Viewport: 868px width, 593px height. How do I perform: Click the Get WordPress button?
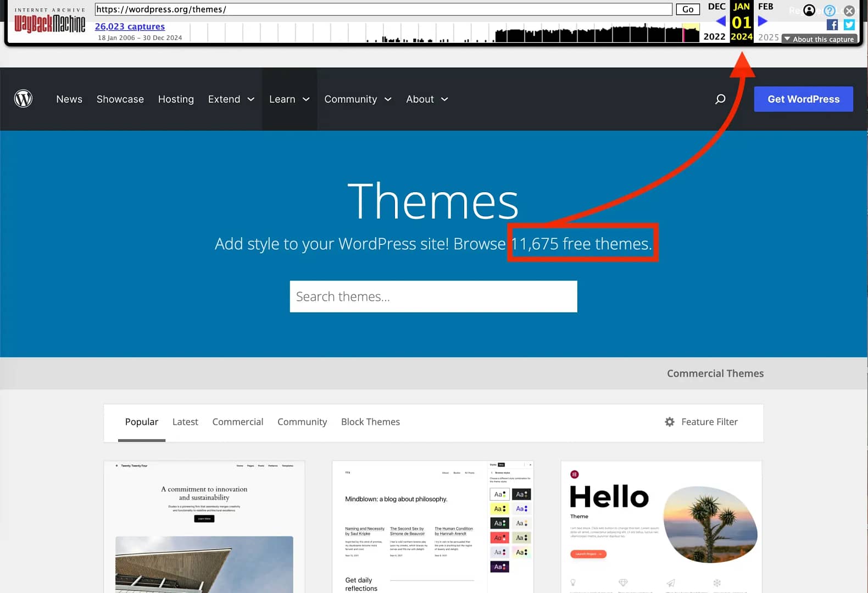pos(803,99)
